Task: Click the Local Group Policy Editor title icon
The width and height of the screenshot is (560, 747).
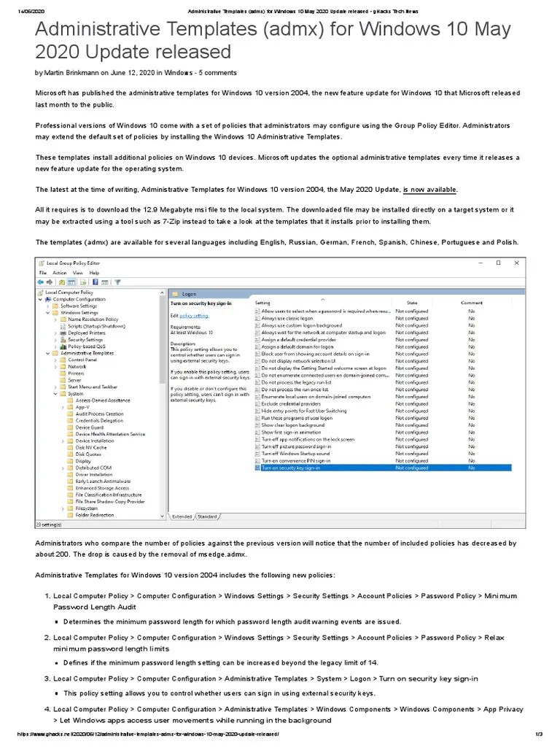Action: click(42, 263)
